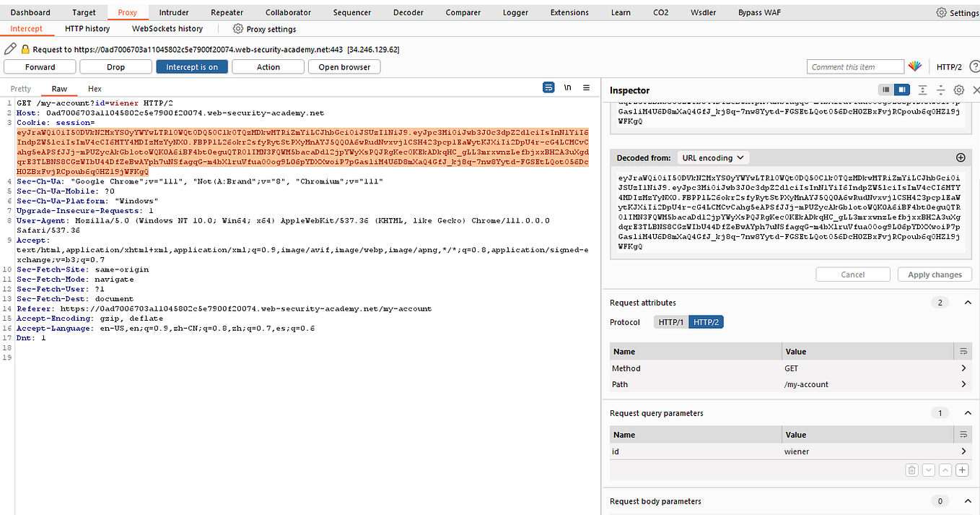Open the WebSockets history tab
Viewport: 980px width, 515px height.
tap(167, 28)
